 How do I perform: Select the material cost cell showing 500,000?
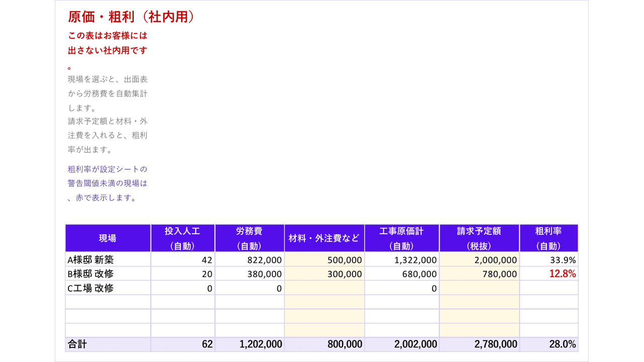coord(325,260)
